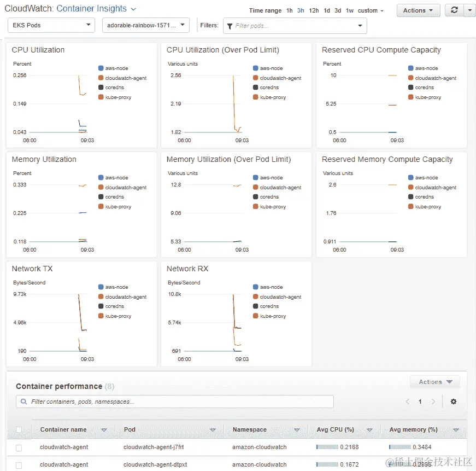Go to next page of container table
Image resolution: width=476 pixels, height=471 pixels.
(433, 402)
